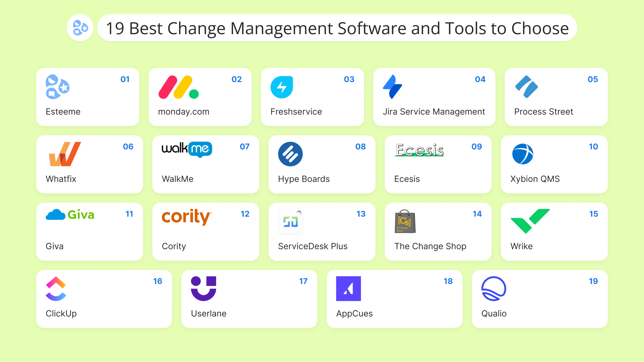
Task: Click the Xybion QMS globe icon
Action: (523, 154)
